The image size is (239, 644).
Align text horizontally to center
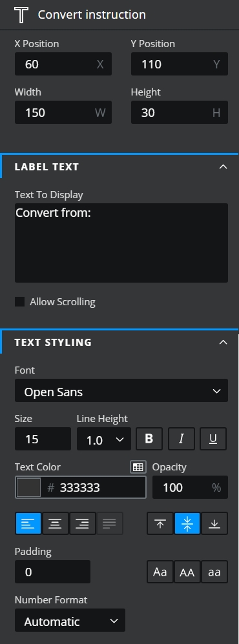(x=56, y=524)
